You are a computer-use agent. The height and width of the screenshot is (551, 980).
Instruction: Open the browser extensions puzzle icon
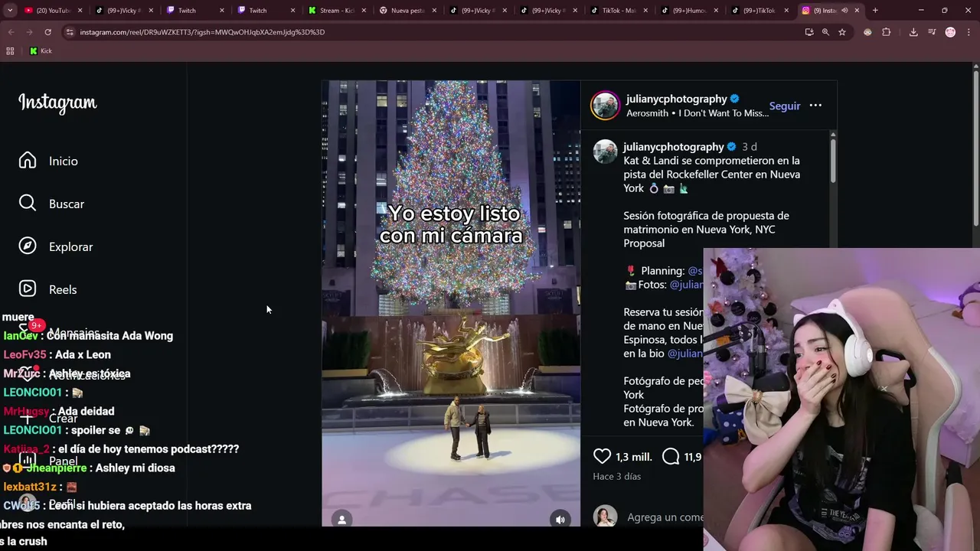click(887, 32)
